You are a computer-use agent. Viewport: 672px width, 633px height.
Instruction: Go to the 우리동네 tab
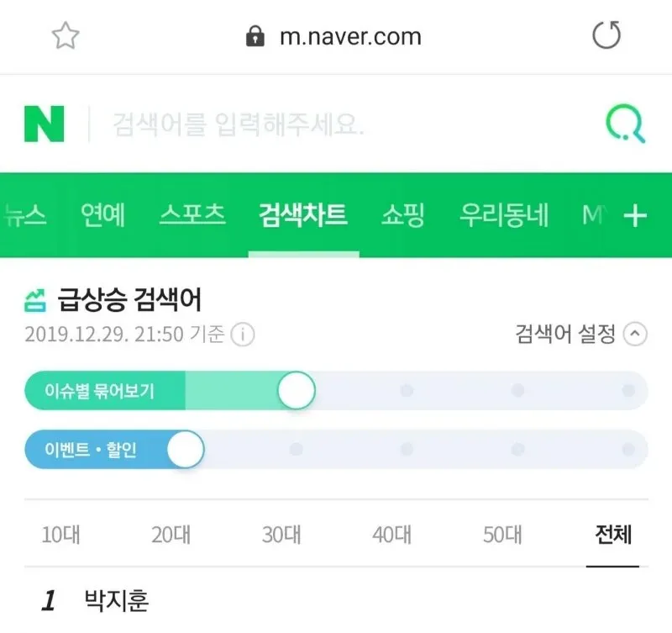(503, 215)
